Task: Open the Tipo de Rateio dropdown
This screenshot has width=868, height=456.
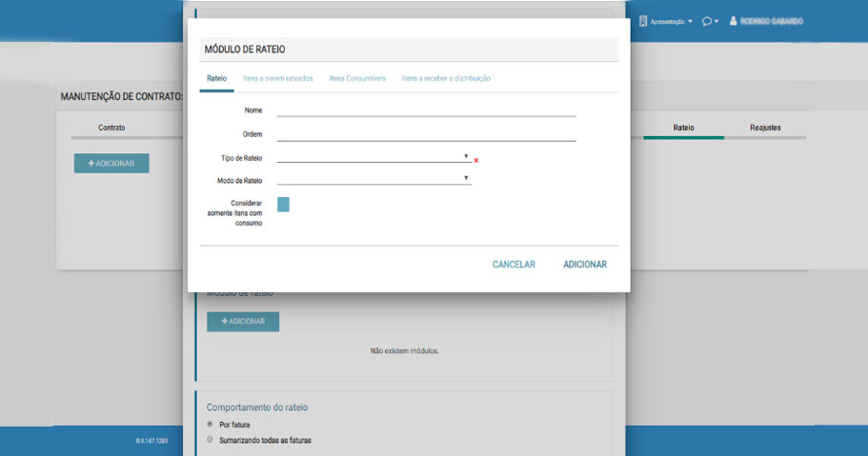Action: 373,157
